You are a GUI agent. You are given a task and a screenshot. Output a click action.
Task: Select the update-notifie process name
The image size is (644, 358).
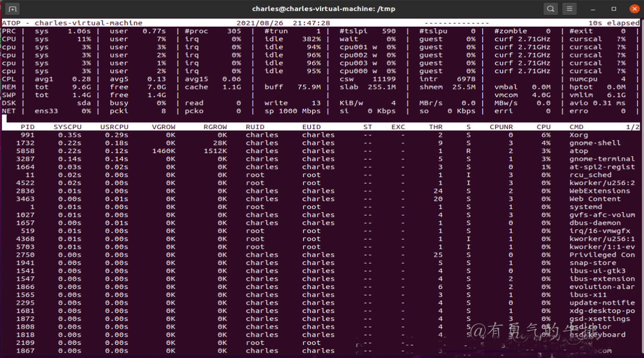pos(602,303)
